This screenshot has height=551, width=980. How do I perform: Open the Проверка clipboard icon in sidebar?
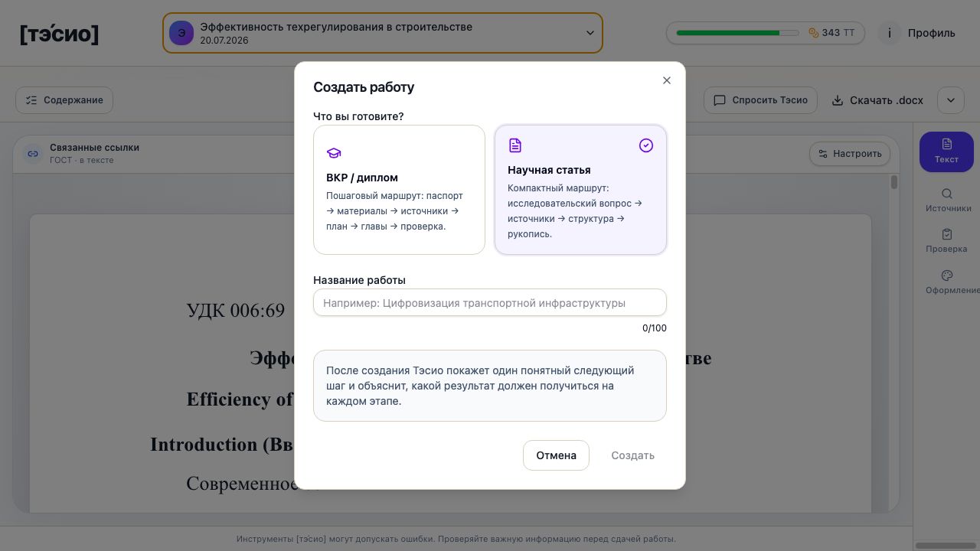(x=947, y=234)
